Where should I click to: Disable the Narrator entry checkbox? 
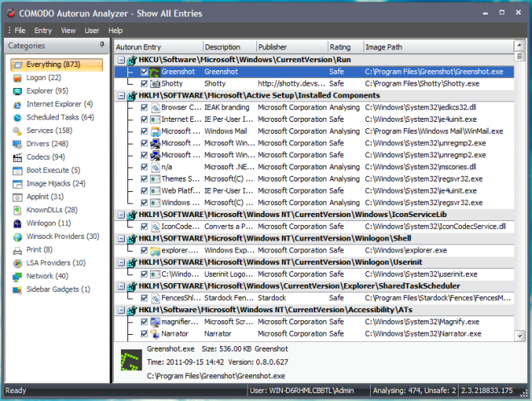point(144,334)
